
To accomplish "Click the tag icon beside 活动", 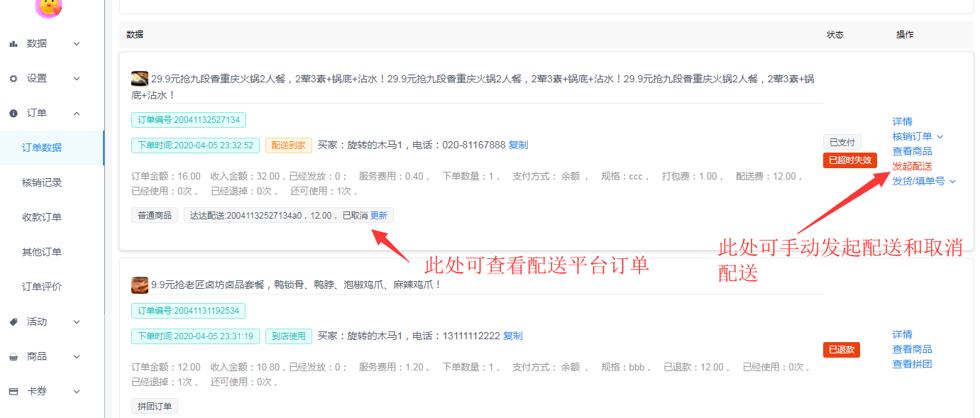I will pyautogui.click(x=13, y=322).
